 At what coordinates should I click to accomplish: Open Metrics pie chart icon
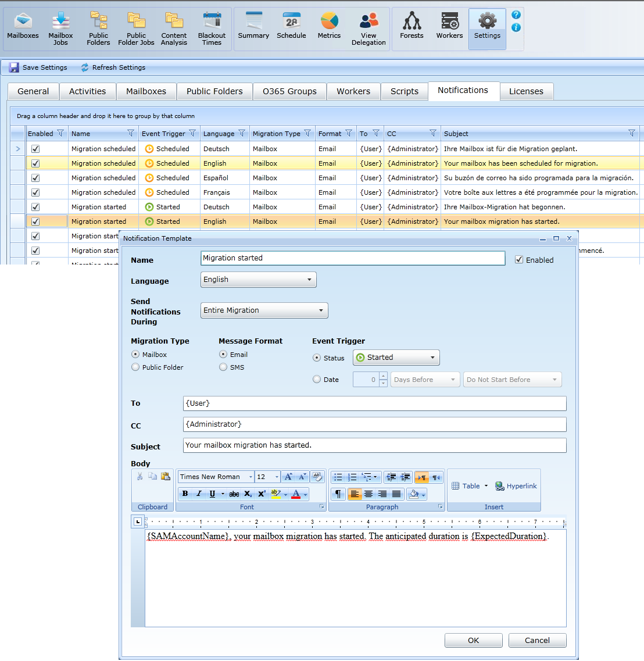329,27
